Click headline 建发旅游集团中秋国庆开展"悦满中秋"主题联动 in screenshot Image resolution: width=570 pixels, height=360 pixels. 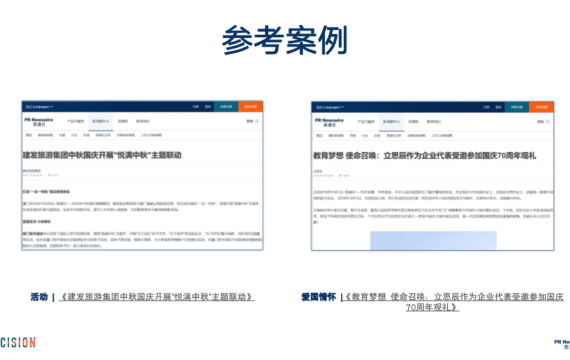coord(102,155)
